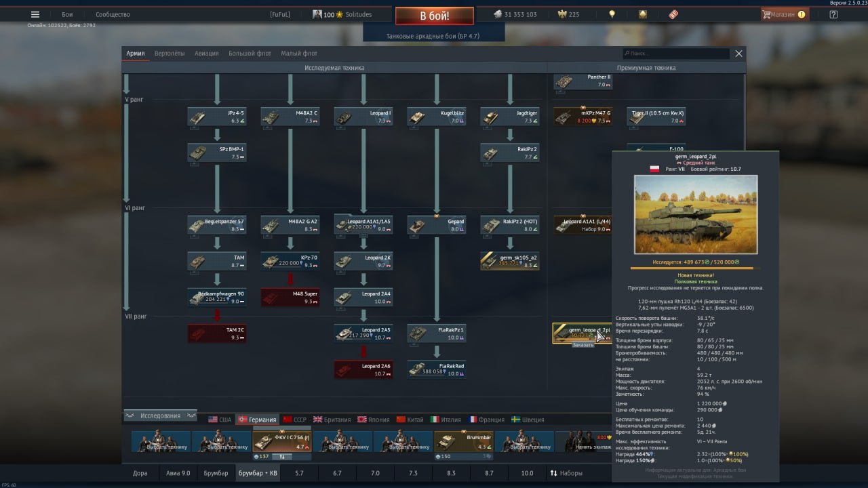The image size is (868, 488).
Task: Select the Leopard 2K vehicle card
Action: coord(363,261)
